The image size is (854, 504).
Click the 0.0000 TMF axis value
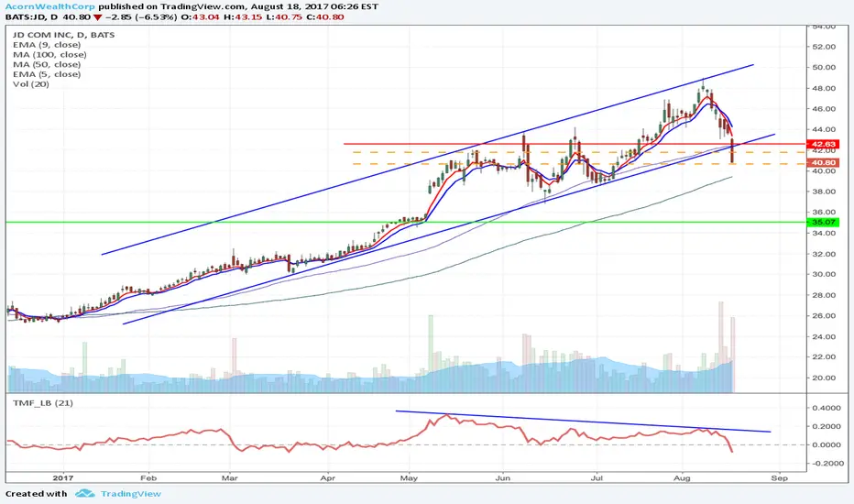tap(827, 445)
